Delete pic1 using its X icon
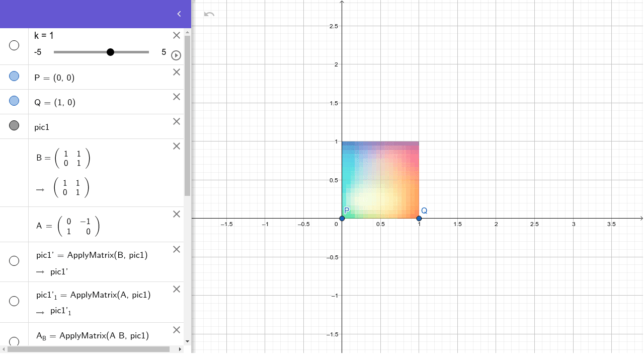Image resolution: width=644 pixels, height=354 pixels. [176, 121]
